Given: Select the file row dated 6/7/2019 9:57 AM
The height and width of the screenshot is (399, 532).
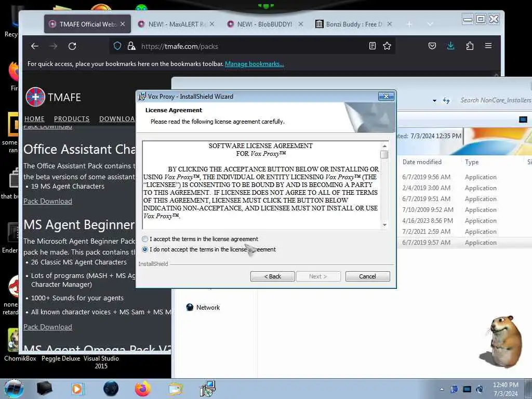Looking at the screenshot, I should click(465, 242).
